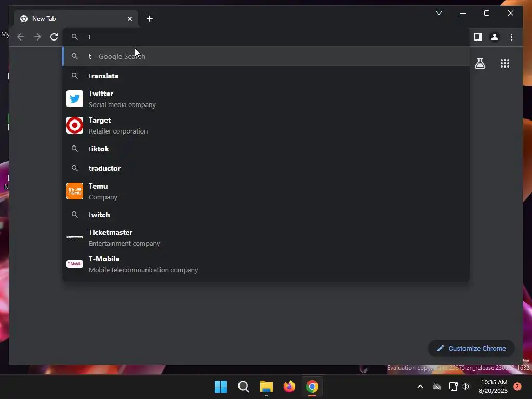
Task: Click the forward navigation arrow
Action: [37, 37]
